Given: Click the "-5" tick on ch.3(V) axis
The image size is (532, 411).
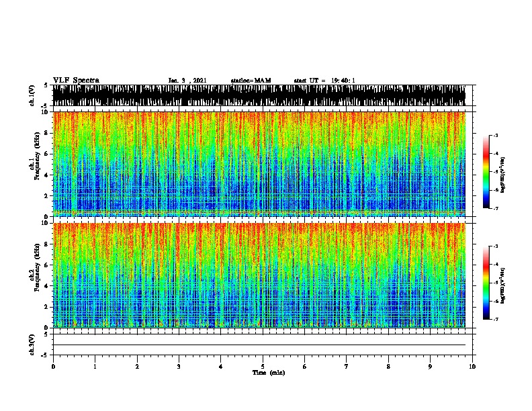Looking at the screenshot, I should pos(45,355).
